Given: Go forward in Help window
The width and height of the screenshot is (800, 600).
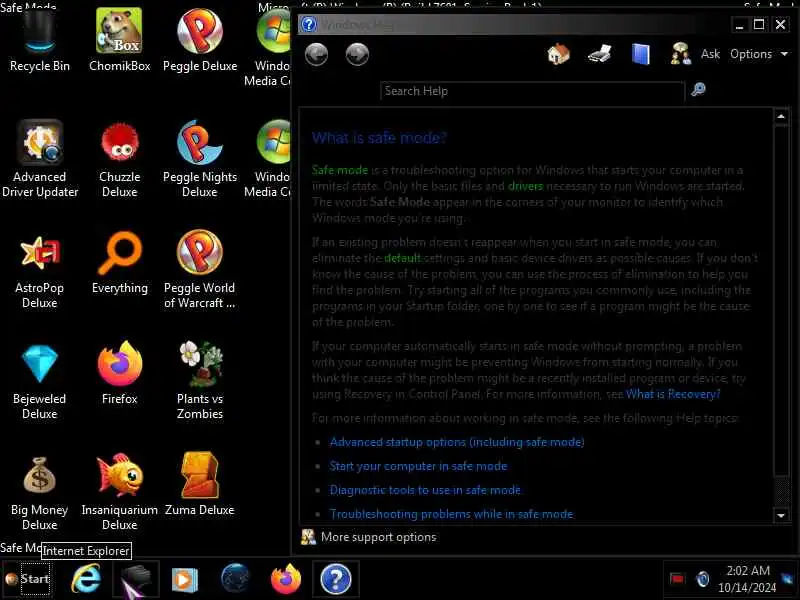Looking at the screenshot, I should [x=357, y=54].
